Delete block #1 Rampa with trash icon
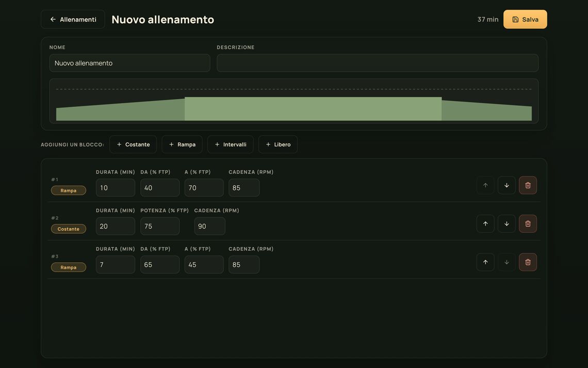 tap(528, 185)
